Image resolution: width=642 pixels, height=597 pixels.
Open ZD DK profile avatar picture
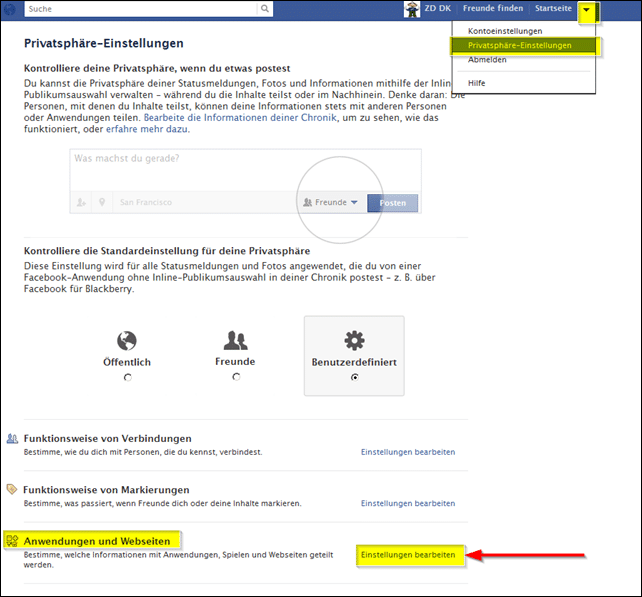412,9
